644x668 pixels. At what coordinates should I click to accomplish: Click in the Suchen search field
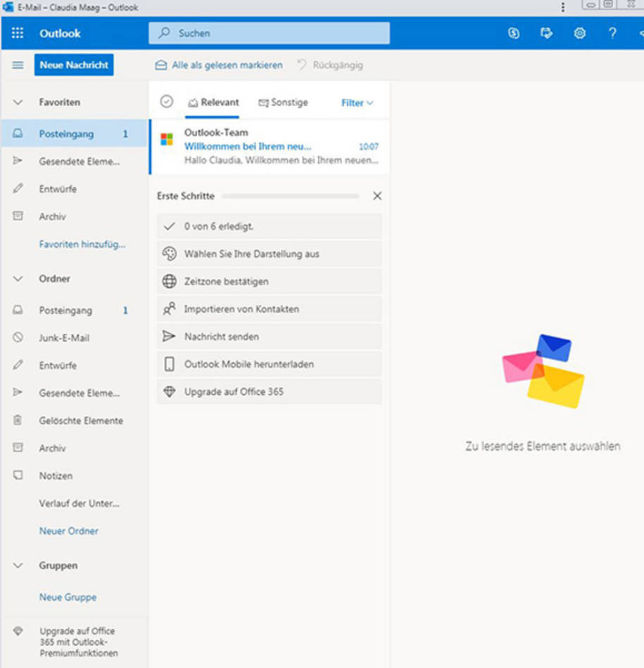coord(269,33)
